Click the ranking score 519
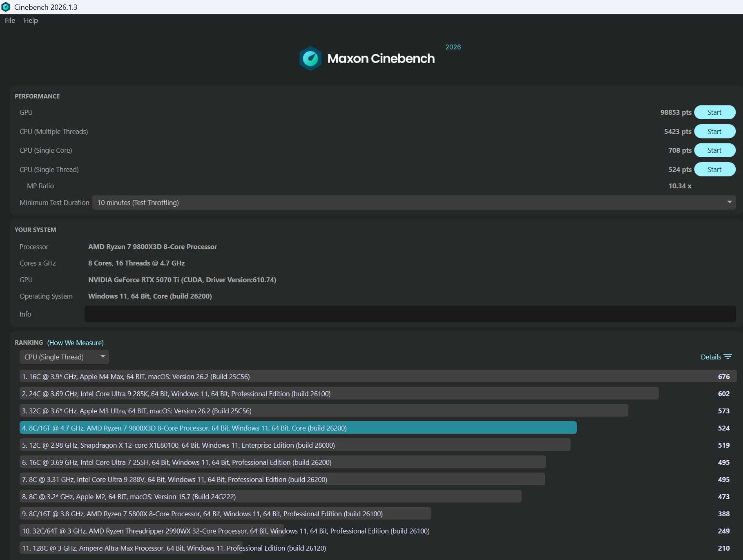 pos(724,445)
